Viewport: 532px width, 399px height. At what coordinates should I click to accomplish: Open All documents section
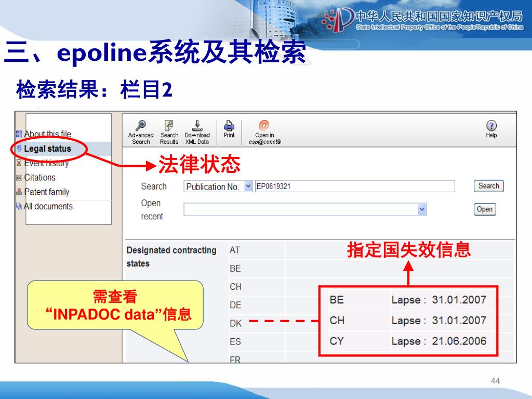[48, 206]
